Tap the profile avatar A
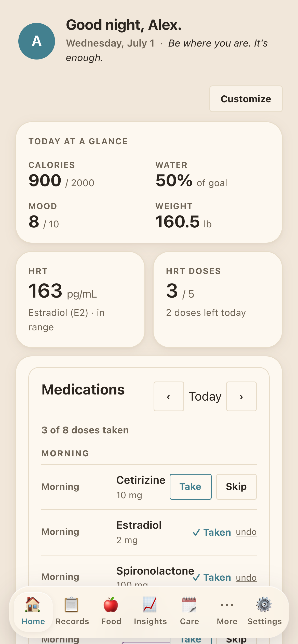This screenshot has width=298, height=644. tap(37, 41)
